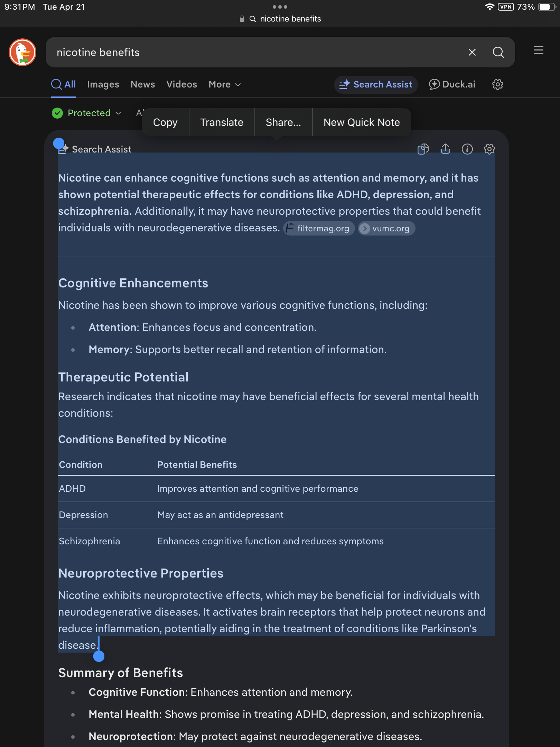Toggle the Search Assist button
The width and height of the screenshot is (560, 747).
pos(376,84)
